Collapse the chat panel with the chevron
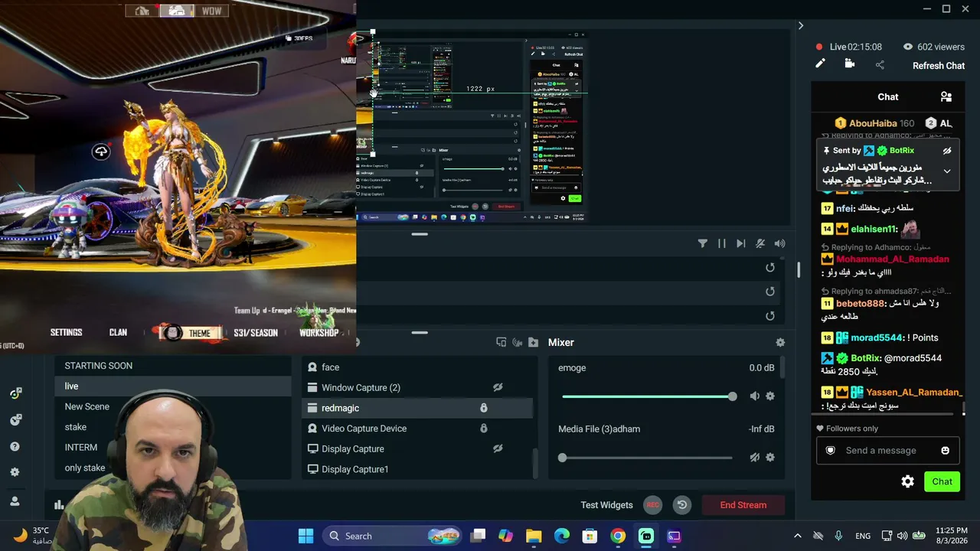 801,25
